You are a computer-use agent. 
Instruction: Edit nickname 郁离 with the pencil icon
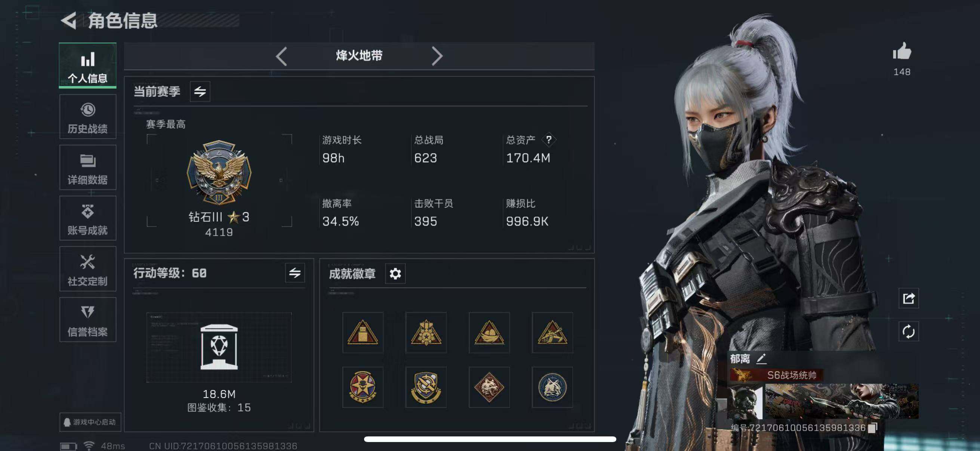point(761,359)
